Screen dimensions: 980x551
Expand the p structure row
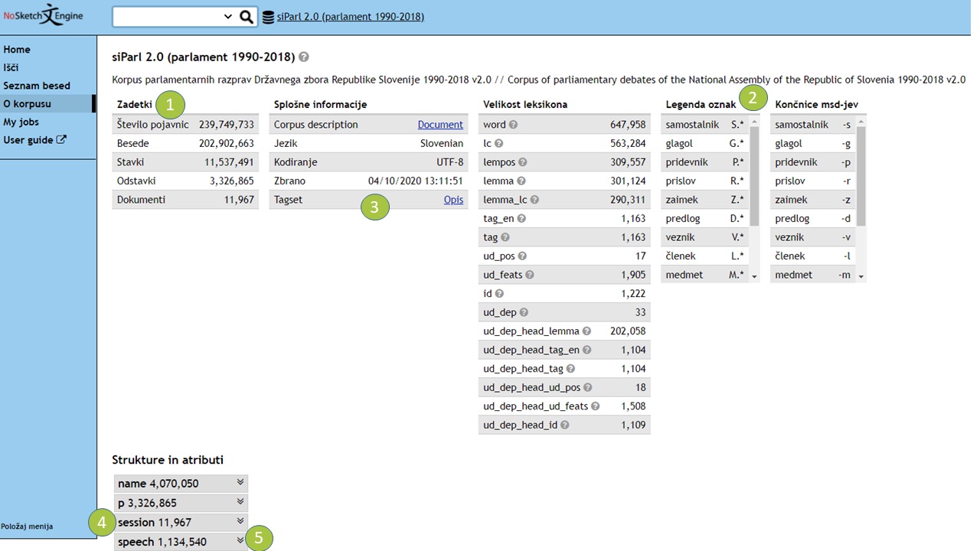[240, 502]
